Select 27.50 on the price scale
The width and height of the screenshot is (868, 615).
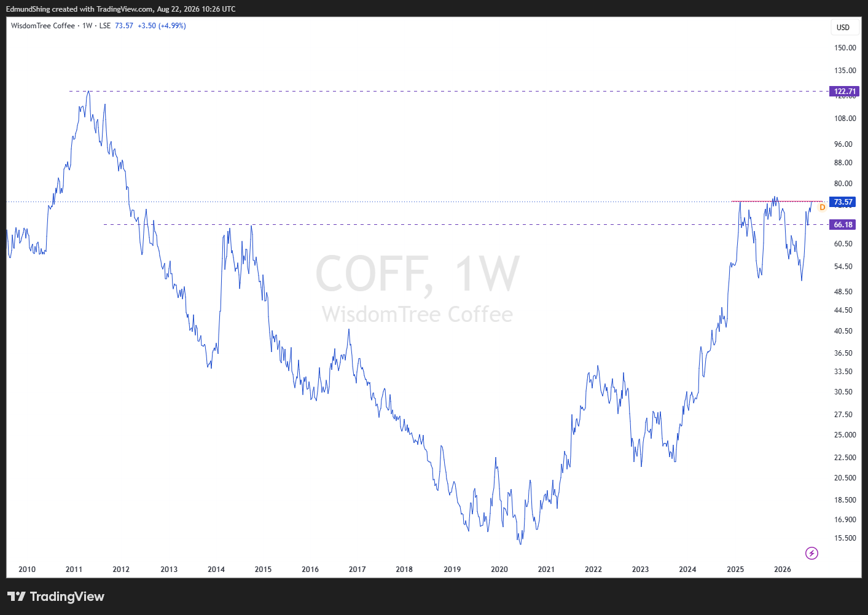843,415
